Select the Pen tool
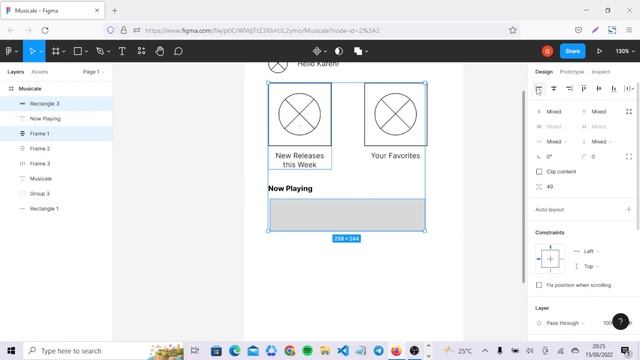Screen dimensions: 640x360 100,51
